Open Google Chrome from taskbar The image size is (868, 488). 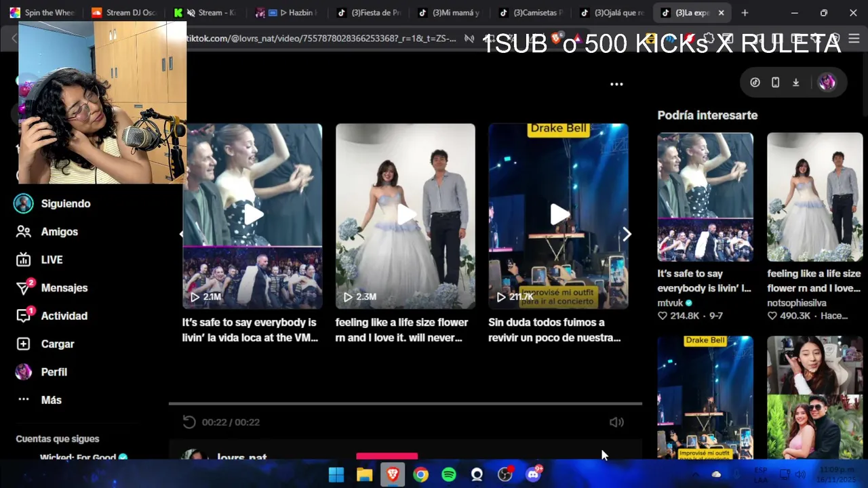[421, 474]
